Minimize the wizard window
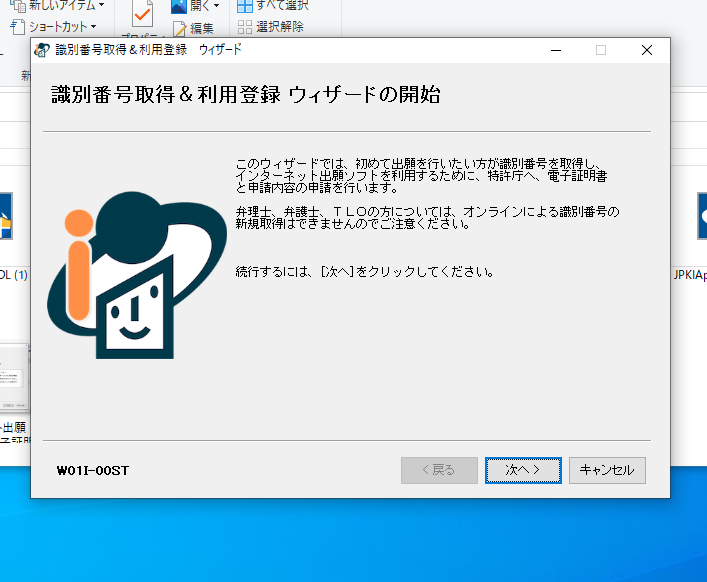 point(556,50)
